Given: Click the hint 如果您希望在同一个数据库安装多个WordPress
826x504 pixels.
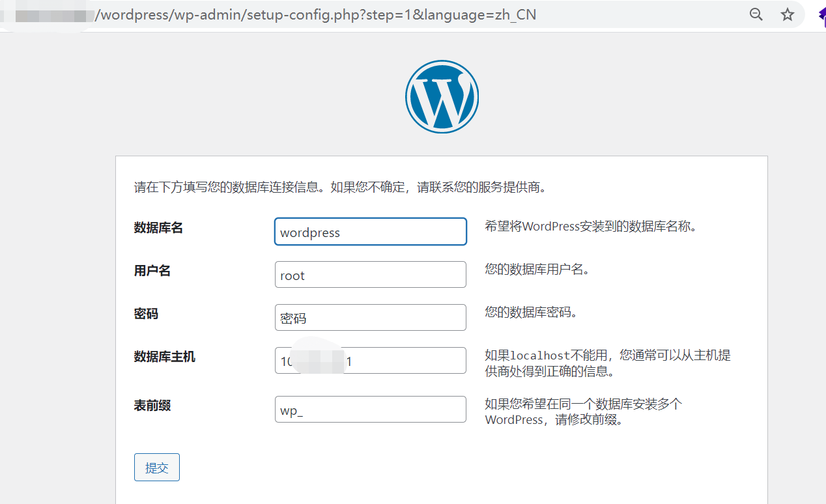Looking at the screenshot, I should tap(584, 412).
